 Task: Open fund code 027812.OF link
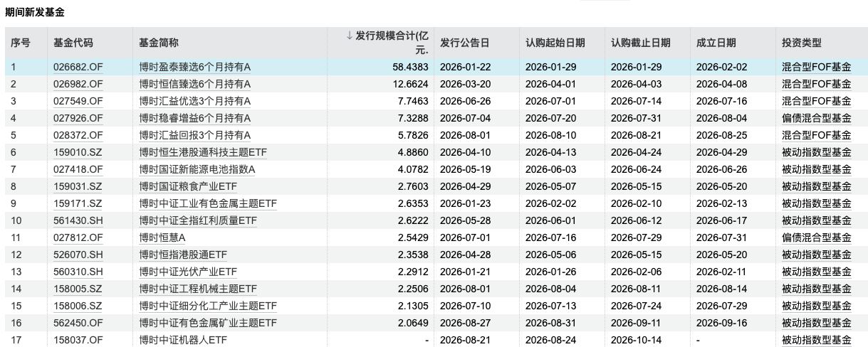click(x=78, y=238)
